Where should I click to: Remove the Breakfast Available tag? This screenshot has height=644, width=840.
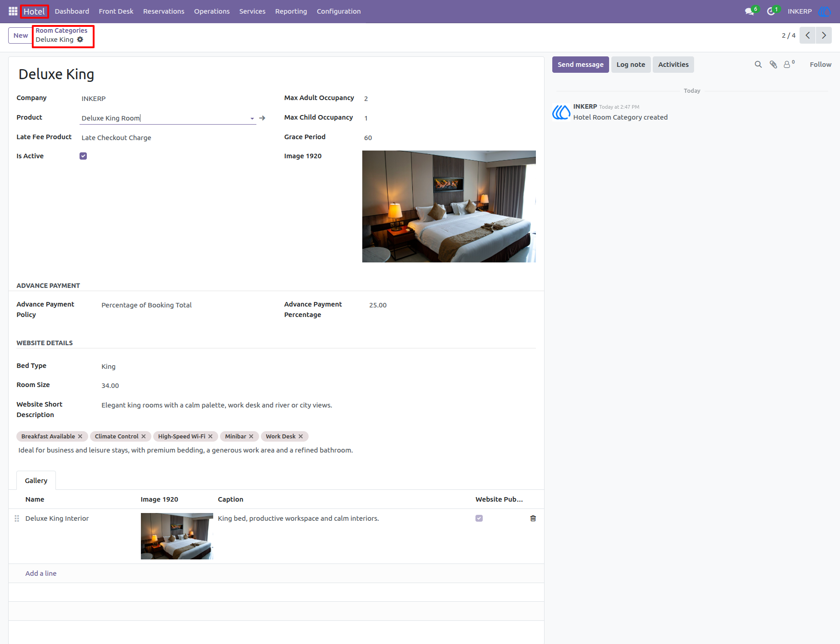coord(80,437)
